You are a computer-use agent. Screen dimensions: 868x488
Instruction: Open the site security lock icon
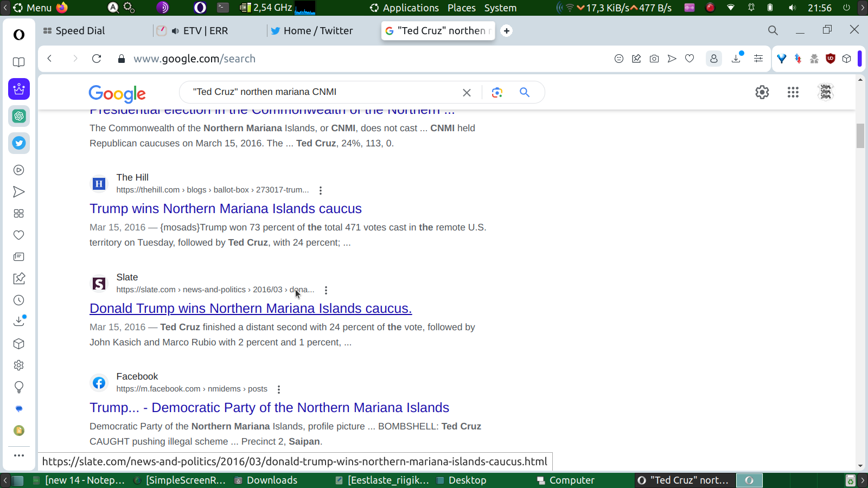122,59
